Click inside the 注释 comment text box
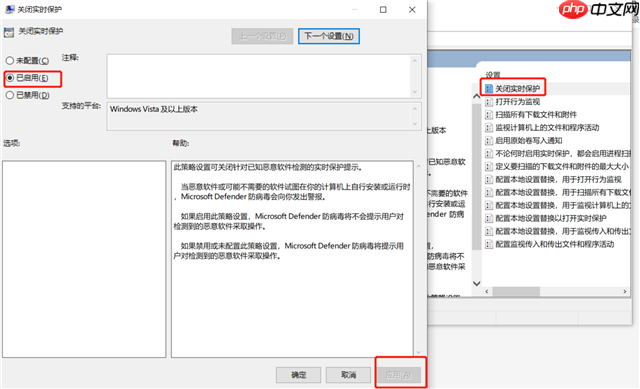 click(x=259, y=76)
